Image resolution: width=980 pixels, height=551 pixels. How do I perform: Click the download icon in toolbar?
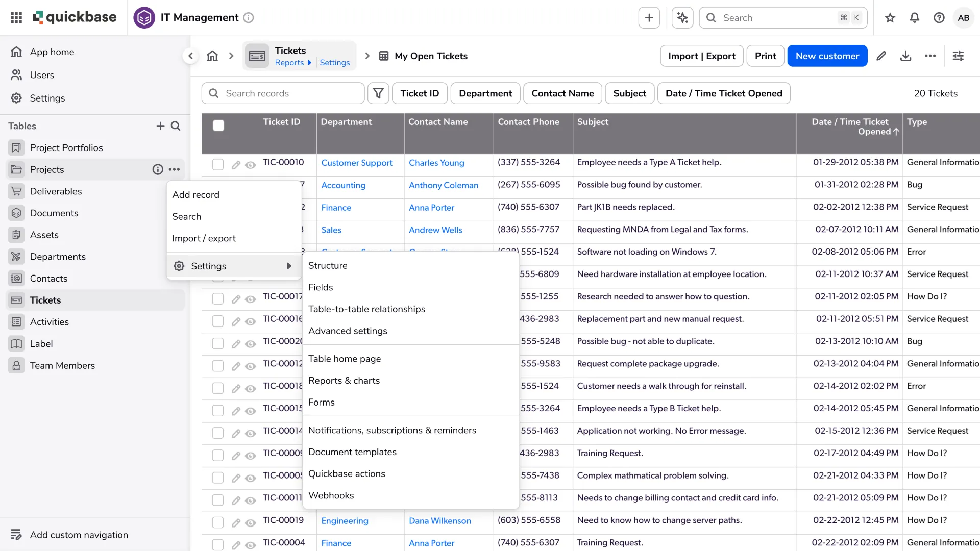906,56
